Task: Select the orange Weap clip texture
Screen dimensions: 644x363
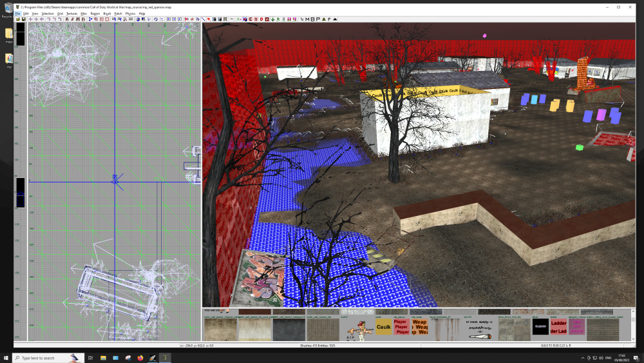Action: click(419, 328)
